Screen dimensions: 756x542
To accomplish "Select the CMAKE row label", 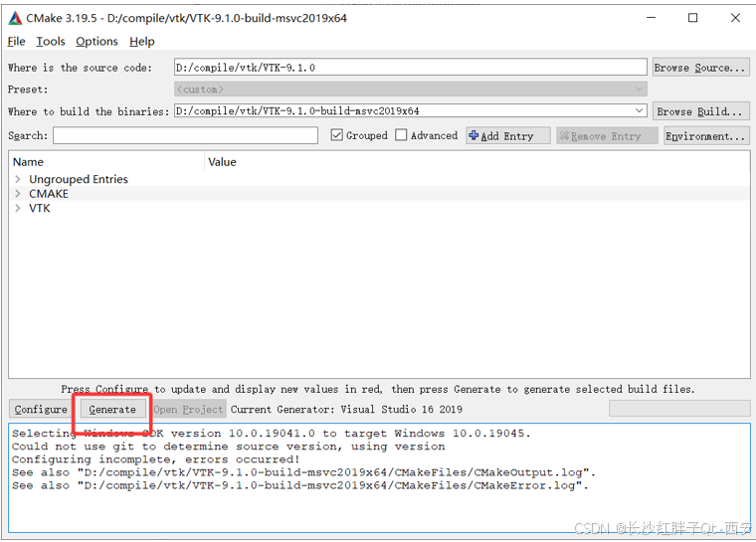I will (x=49, y=193).
